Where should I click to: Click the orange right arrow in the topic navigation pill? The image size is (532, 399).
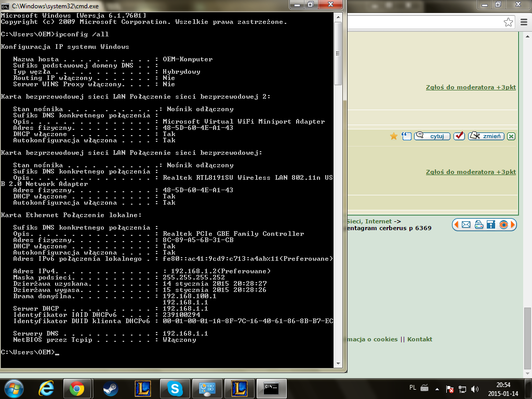pyautogui.click(x=513, y=224)
